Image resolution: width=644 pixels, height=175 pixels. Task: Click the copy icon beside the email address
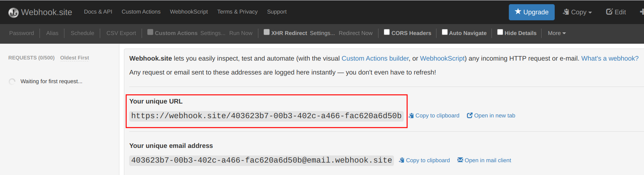[x=402, y=160]
